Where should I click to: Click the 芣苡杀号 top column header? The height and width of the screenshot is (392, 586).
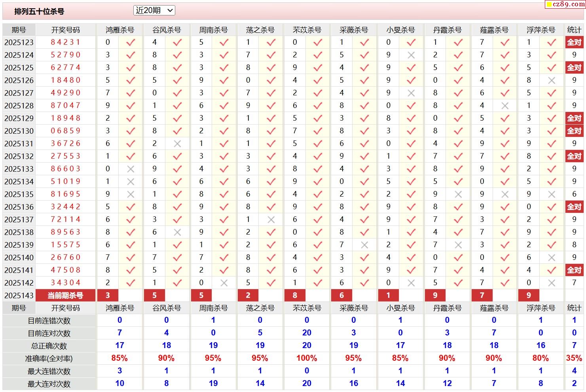pos(307,30)
